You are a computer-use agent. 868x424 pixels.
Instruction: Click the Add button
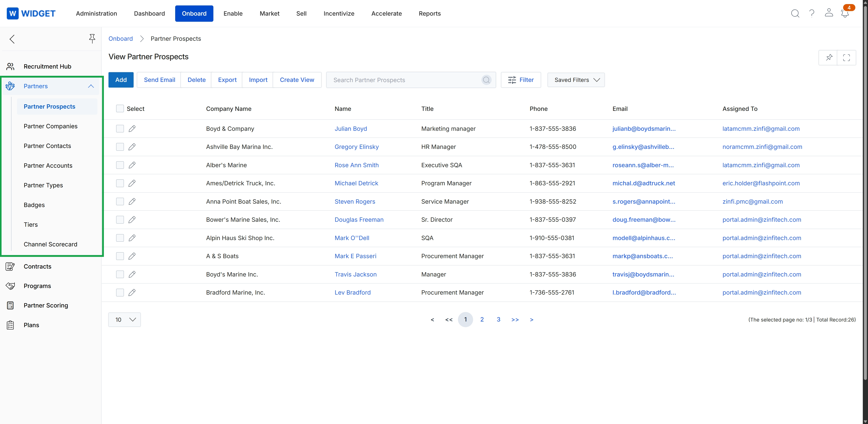121,80
